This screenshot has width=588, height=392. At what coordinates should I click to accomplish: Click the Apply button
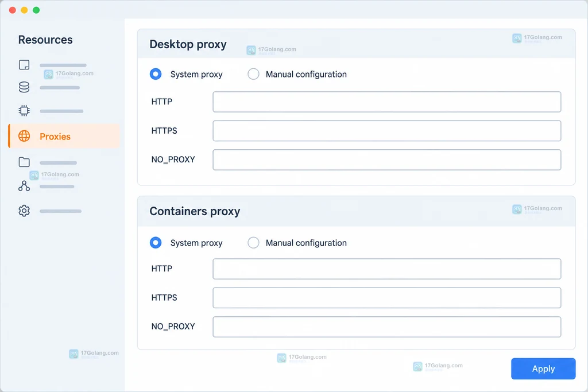[x=543, y=369]
